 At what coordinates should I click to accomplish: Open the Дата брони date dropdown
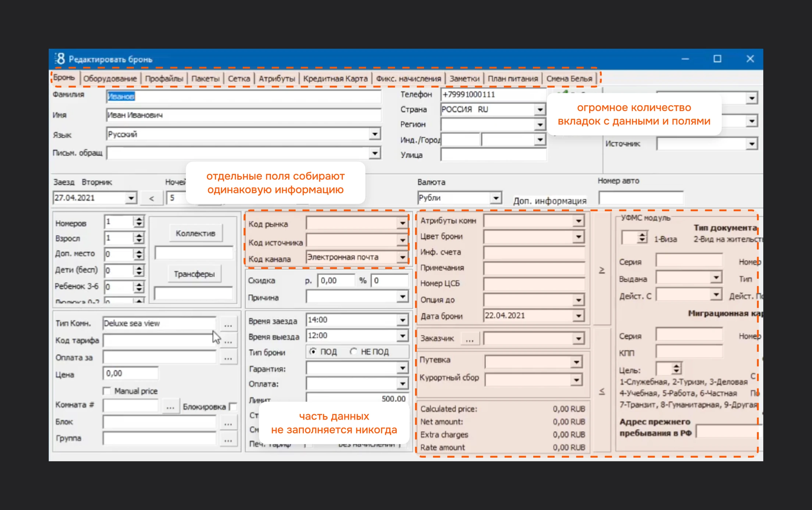click(578, 316)
